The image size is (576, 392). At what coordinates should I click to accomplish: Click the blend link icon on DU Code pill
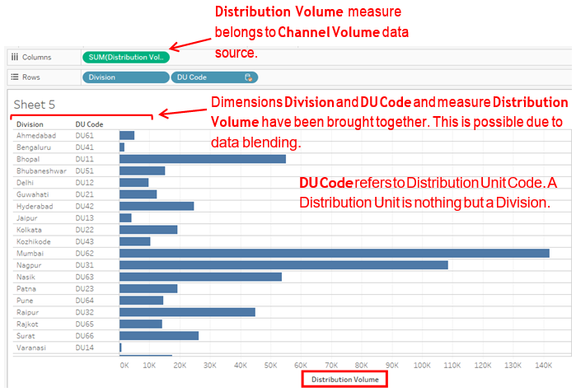pos(249,77)
